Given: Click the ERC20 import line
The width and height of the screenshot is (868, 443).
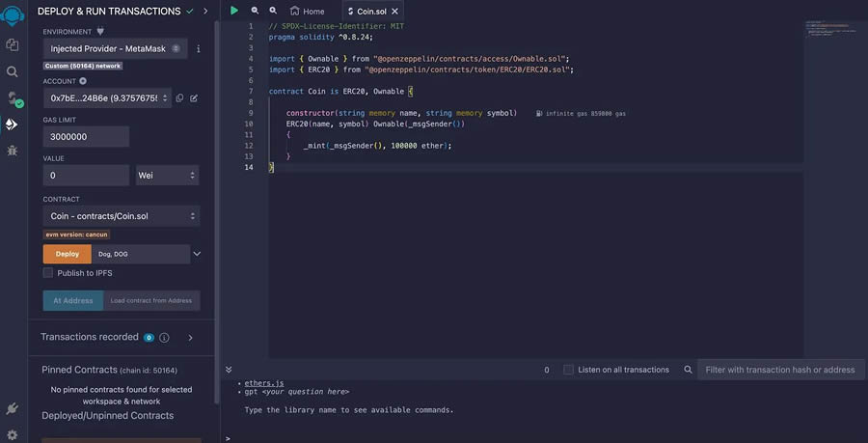Looking at the screenshot, I should click(421, 69).
